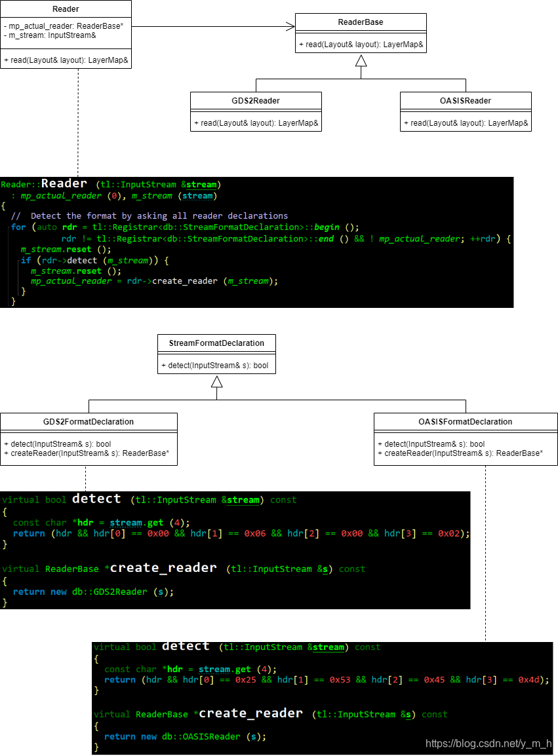Image resolution: width=558 pixels, height=756 pixels.
Task: Click the association arrowhead pointing to ReaderBase
Action: click(290, 26)
